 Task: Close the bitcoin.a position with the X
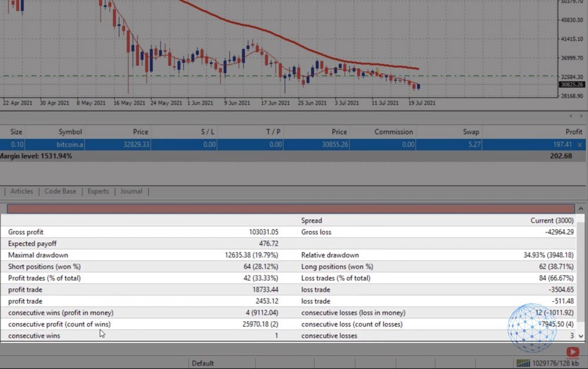point(581,144)
